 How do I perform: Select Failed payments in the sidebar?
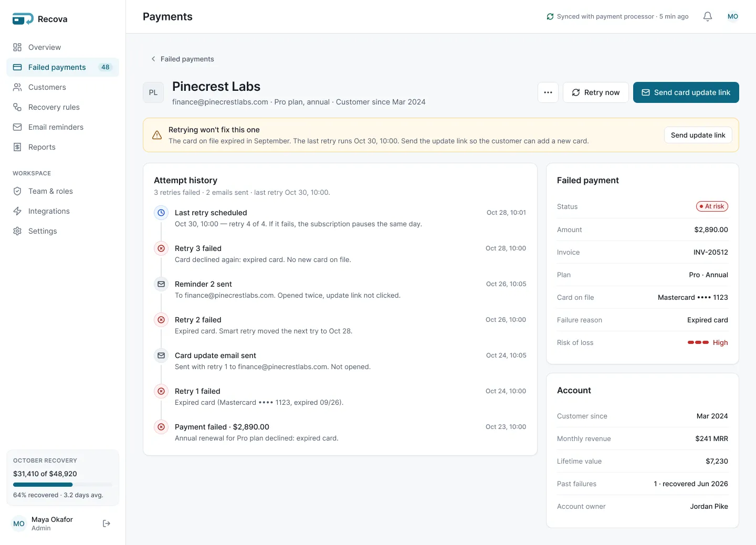62,67
